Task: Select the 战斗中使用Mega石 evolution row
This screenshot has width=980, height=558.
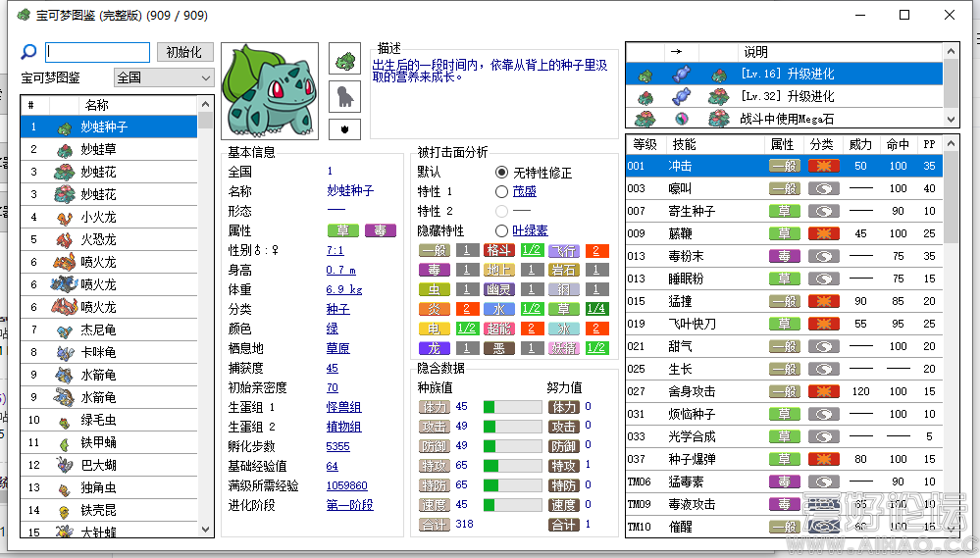Action: click(785, 118)
